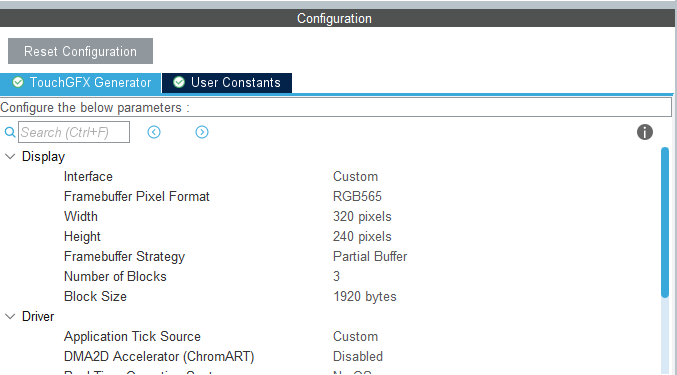Image resolution: width=677 pixels, height=375 pixels.
Task: Open the DMA2D Accelerator Disabled value
Action: (358, 356)
